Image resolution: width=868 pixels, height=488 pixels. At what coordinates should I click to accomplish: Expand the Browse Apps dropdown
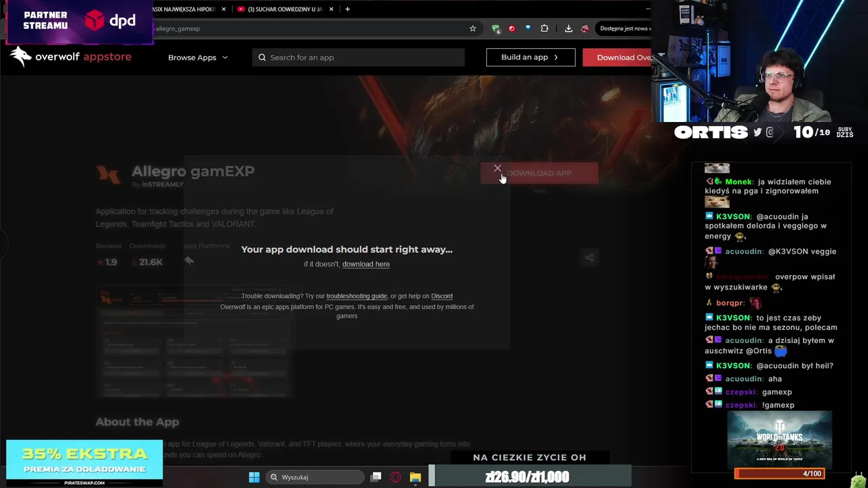[x=197, y=58]
